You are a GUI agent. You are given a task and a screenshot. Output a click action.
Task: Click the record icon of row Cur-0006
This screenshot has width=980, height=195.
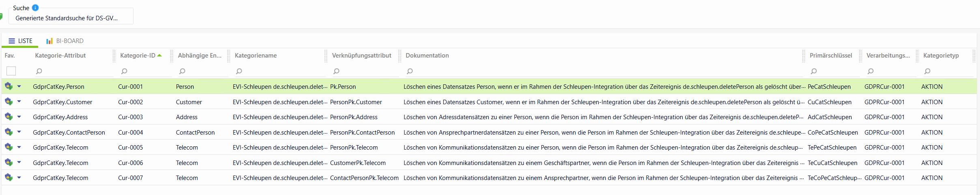click(x=9, y=162)
